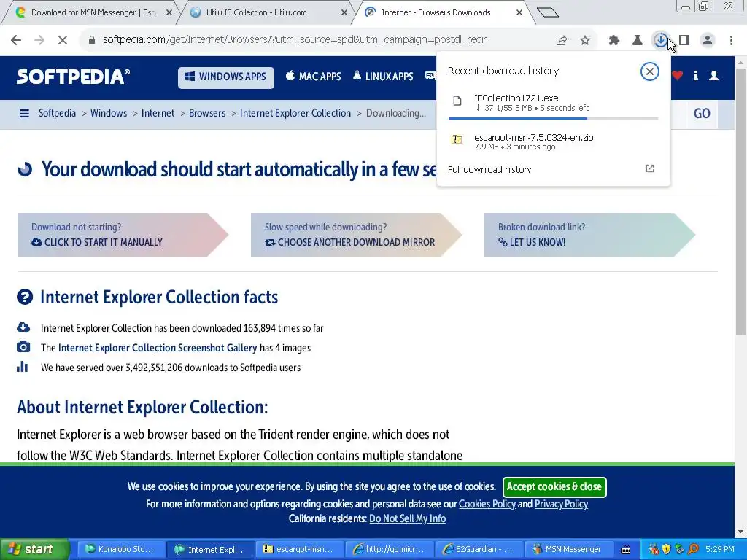Go to Internet Explorer Collection breadcrumb

[295, 113]
